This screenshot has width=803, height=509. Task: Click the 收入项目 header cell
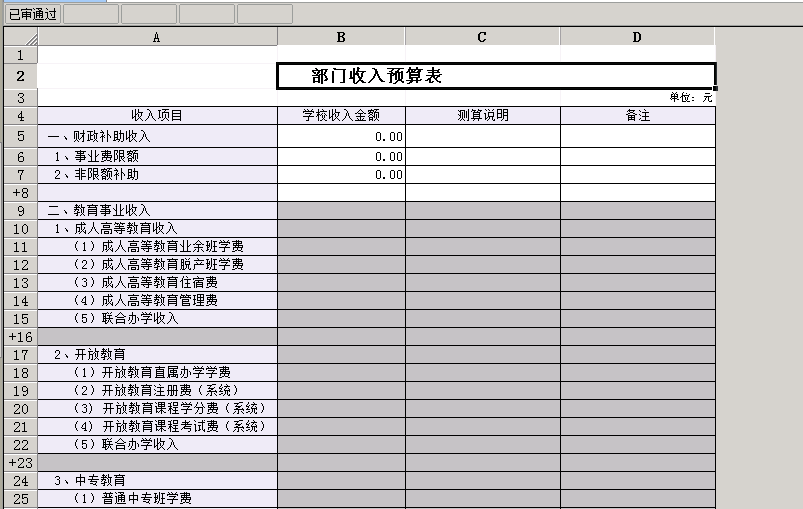coord(157,115)
